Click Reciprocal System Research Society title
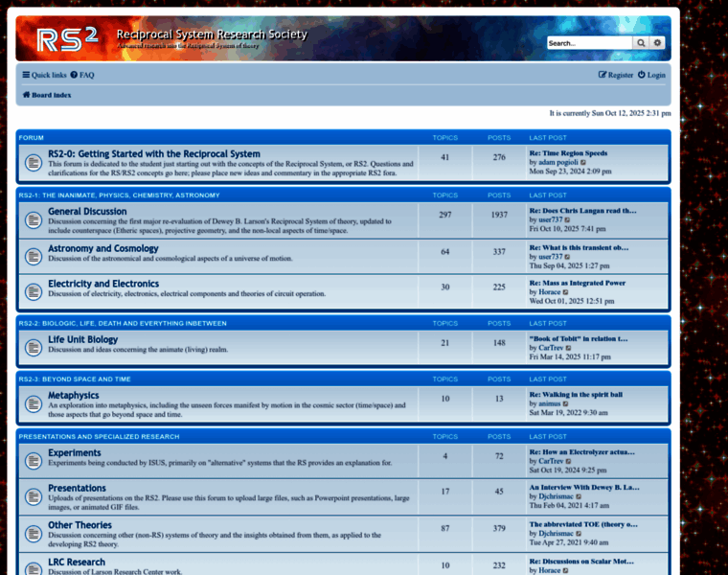The image size is (728, 575). coord(212,34)
